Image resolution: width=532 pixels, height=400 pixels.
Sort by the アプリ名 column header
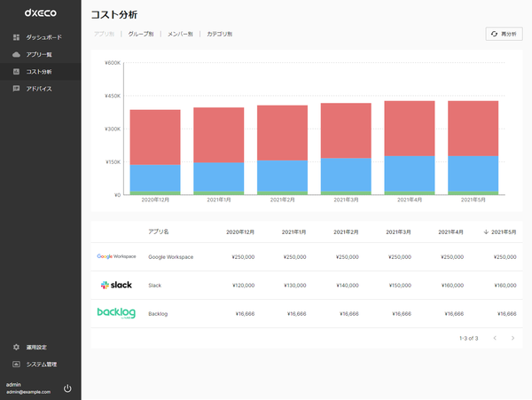[159, 231]
